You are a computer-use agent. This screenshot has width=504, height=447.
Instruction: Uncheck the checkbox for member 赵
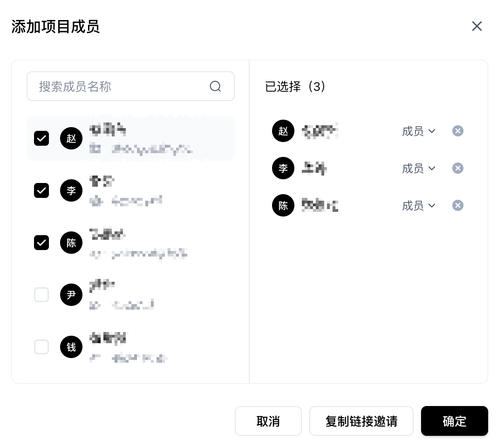[41, 138]
